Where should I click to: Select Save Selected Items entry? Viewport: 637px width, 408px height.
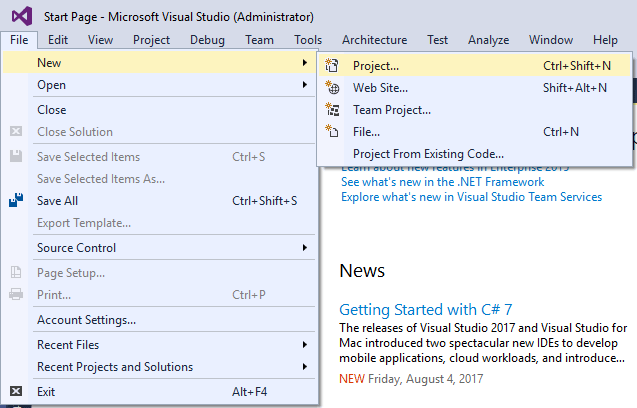point(159,156)
